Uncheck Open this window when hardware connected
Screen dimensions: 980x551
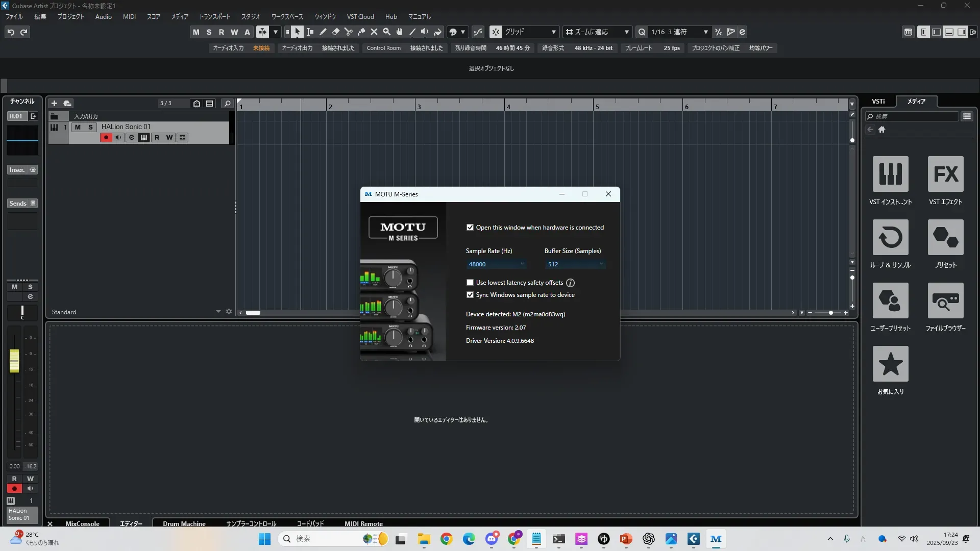point(470,228)
